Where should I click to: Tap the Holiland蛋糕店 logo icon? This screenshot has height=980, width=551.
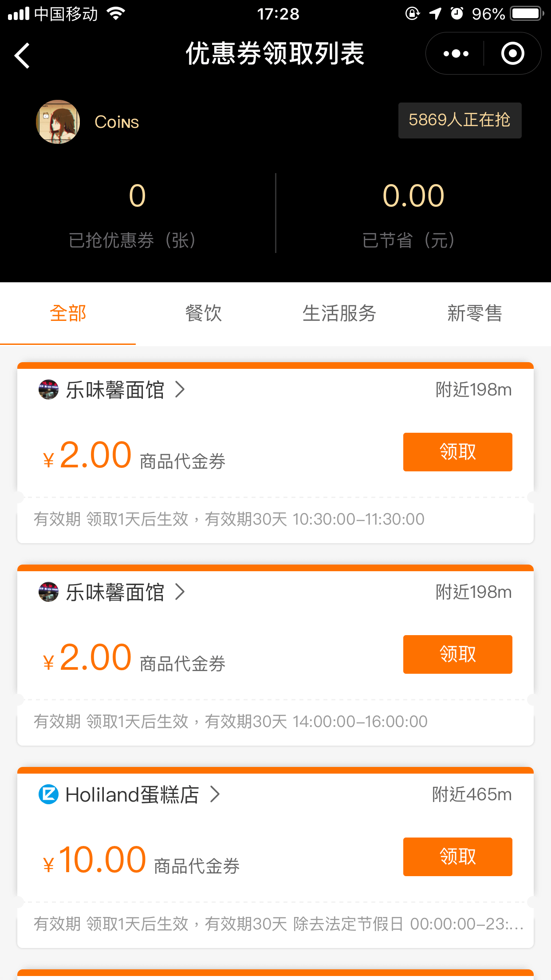pos(48,794)
